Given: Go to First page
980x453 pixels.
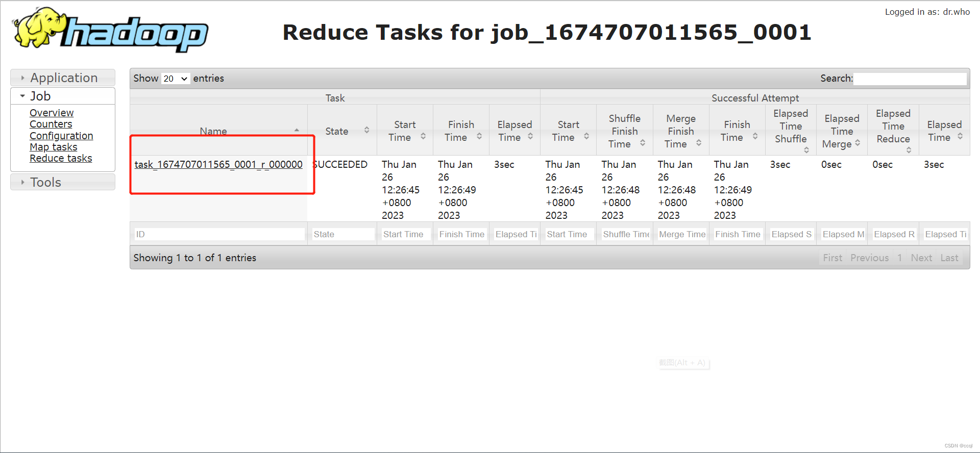Looking at the screenshot, I should click(x=832, y=258).
